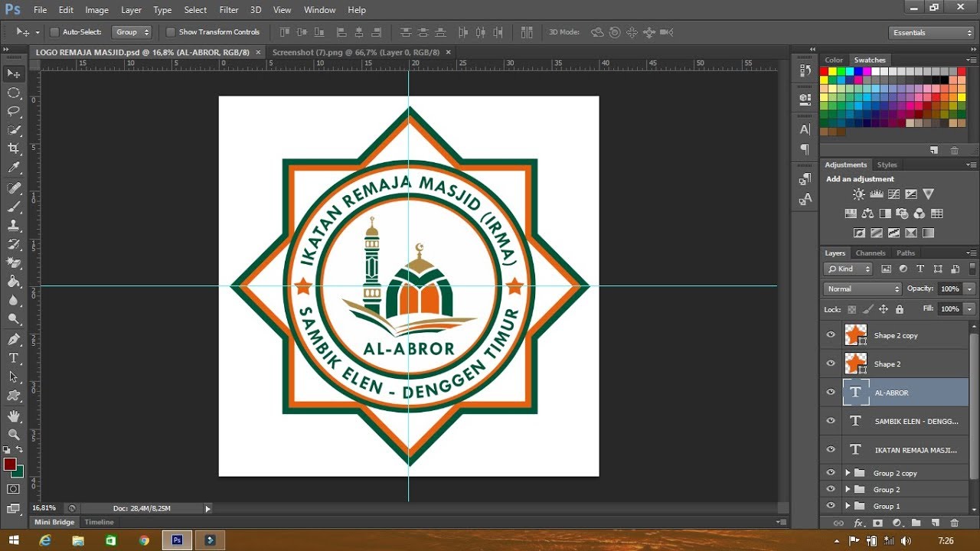Click the Brightness/Contrast adjustment icon
Screen dimensions: 980x551
click(x=859, y=194)
